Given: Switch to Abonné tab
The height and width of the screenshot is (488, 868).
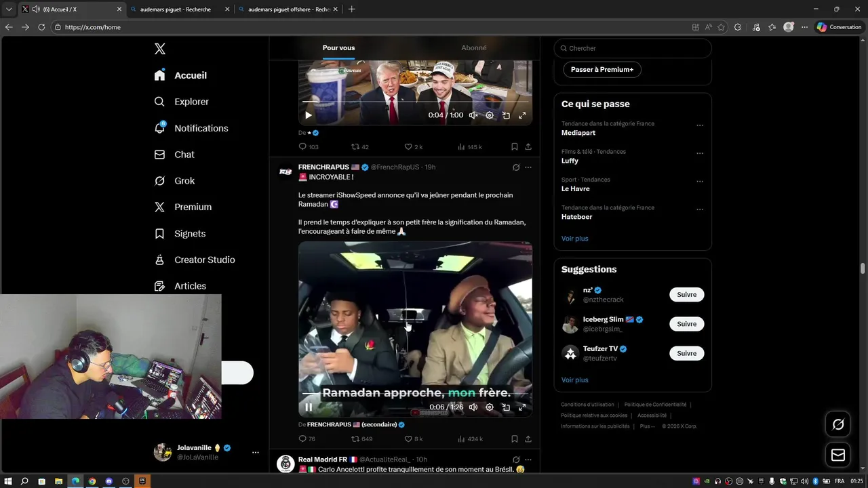Looking at the screenshot, I should pyautogui.click(x=473, y=48).
